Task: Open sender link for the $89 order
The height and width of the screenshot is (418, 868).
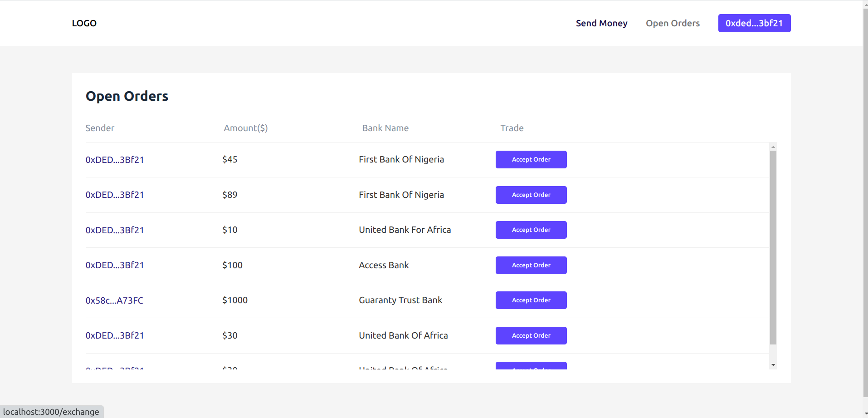Action: (x=115, y=195)
